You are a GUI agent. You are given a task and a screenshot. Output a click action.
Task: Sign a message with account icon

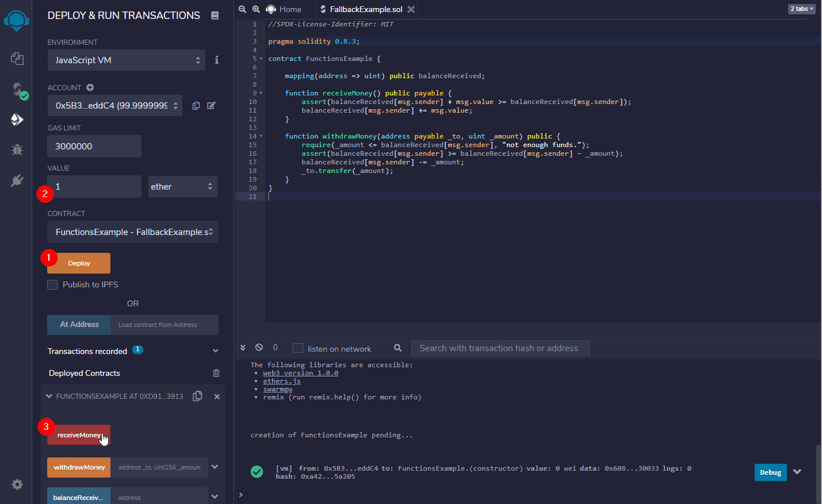tap(211, 106)
